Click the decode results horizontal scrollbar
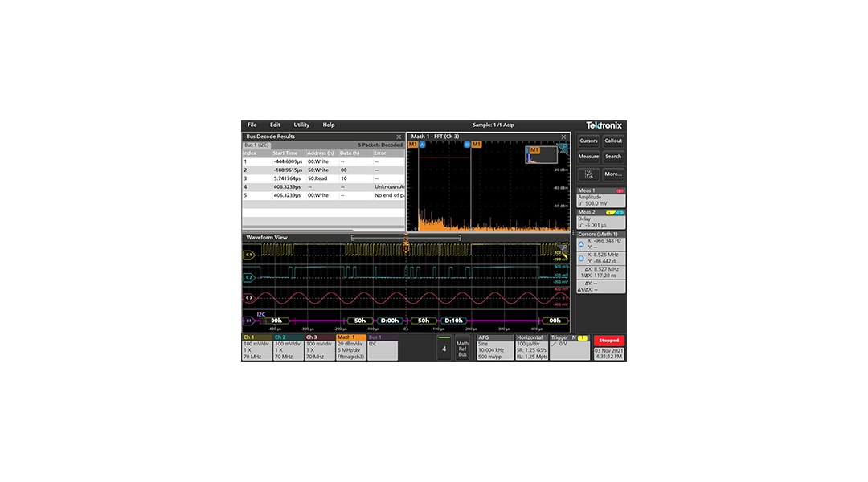Image resolution: width=868 pixels, height=482 pixels. pos(298,230)
